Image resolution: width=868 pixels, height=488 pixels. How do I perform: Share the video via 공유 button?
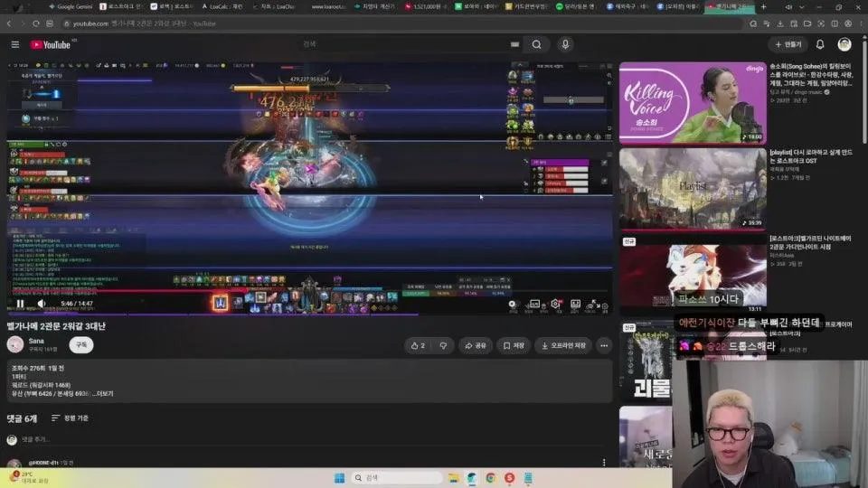coord(476,346)
